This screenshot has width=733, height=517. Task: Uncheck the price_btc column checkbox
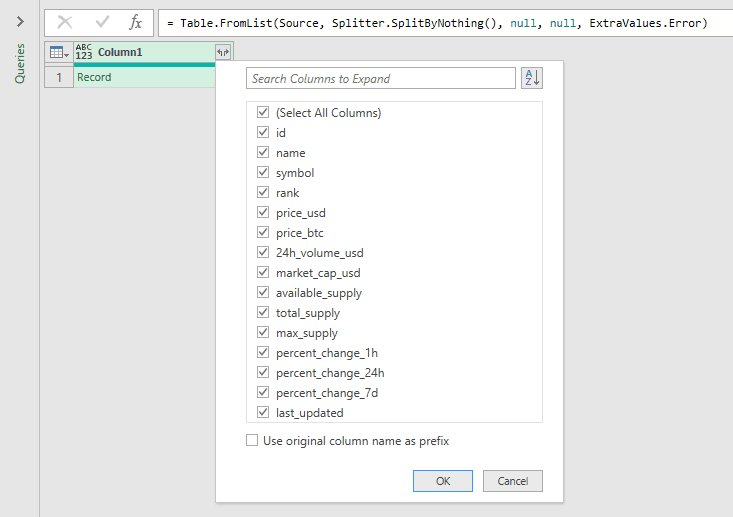click(262, 233)
